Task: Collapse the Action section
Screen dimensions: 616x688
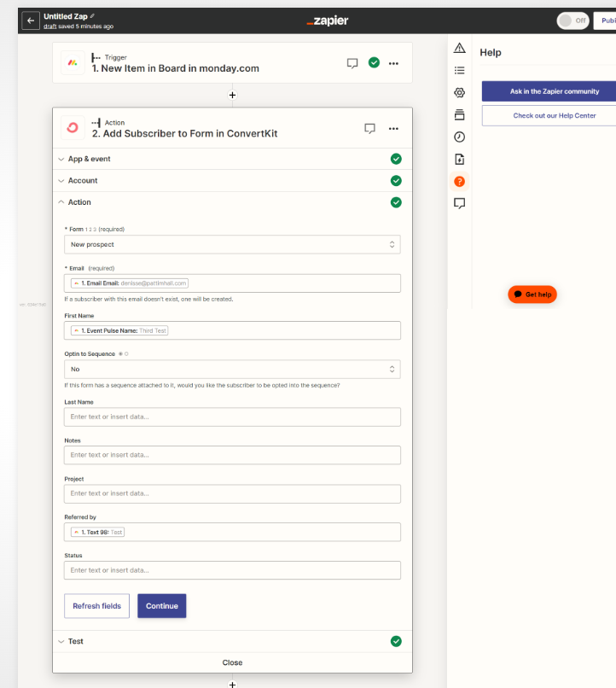Action: coord(232,202)
